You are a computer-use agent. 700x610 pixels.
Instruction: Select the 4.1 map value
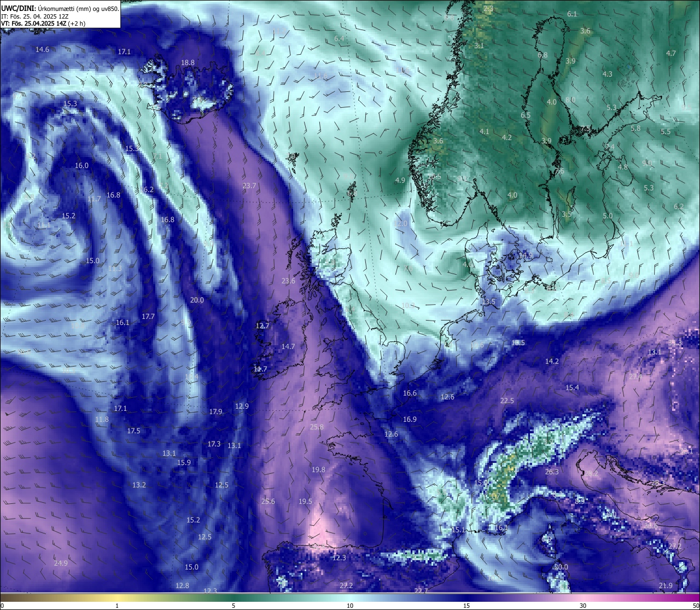point(484,131)
